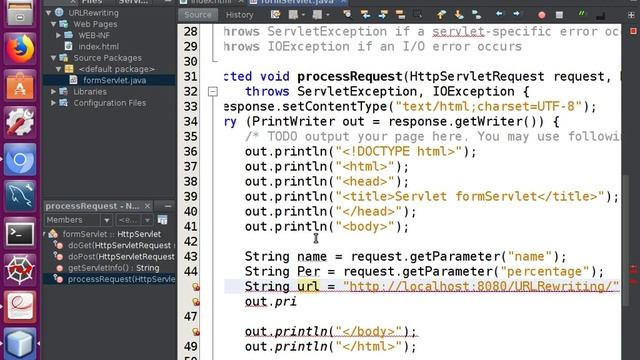Viewport: 640px width, 360px height.
Task: Select the URLRewriting project name
Action: point(93,13)
